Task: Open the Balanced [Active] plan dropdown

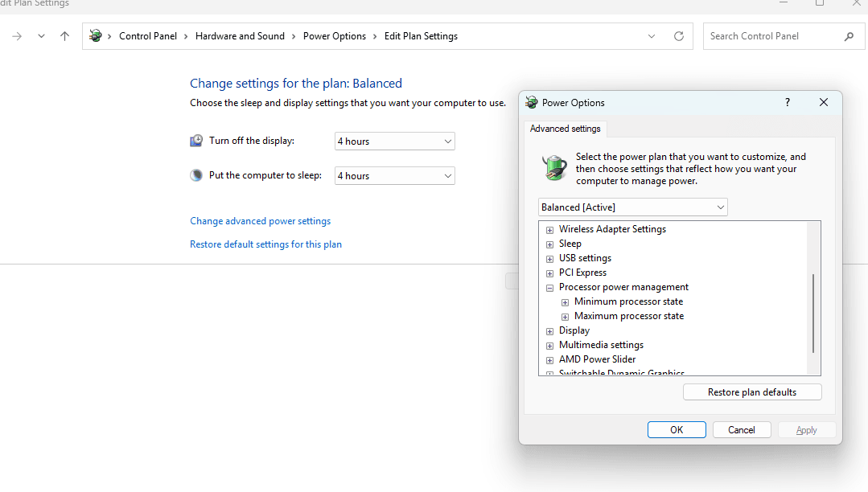Action: pos(632,207)
